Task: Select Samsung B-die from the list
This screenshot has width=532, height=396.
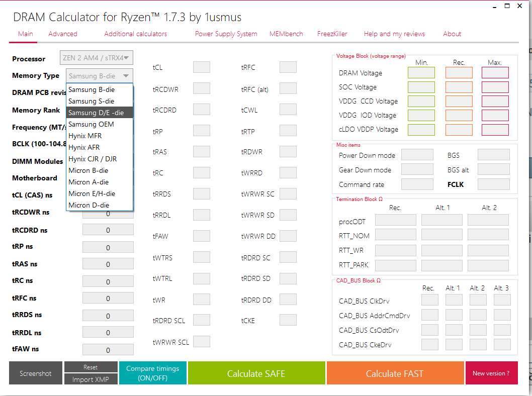Action: [x=100, y=89]
